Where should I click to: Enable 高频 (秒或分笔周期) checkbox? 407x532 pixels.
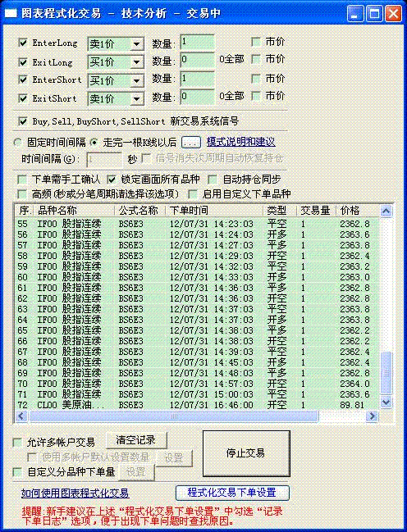click(22, 194)
